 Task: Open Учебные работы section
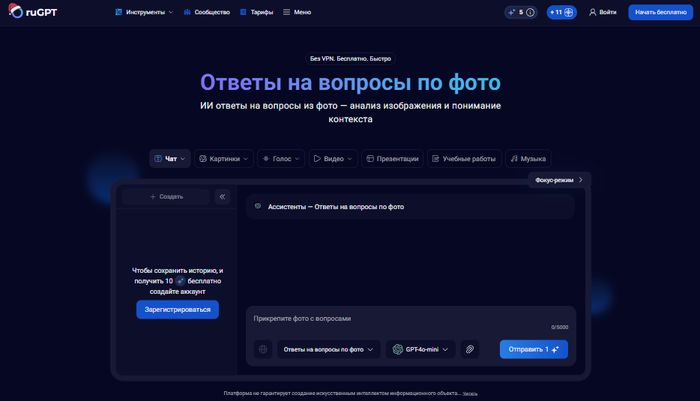pos(463,158)
